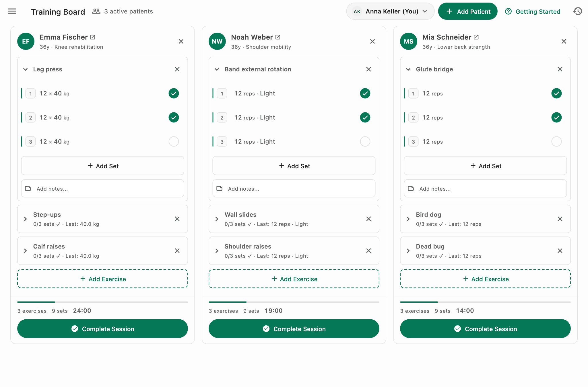
Task: Add an exercise for Mia Schneider
Action: pyautogui.click(x=485, y=279)
